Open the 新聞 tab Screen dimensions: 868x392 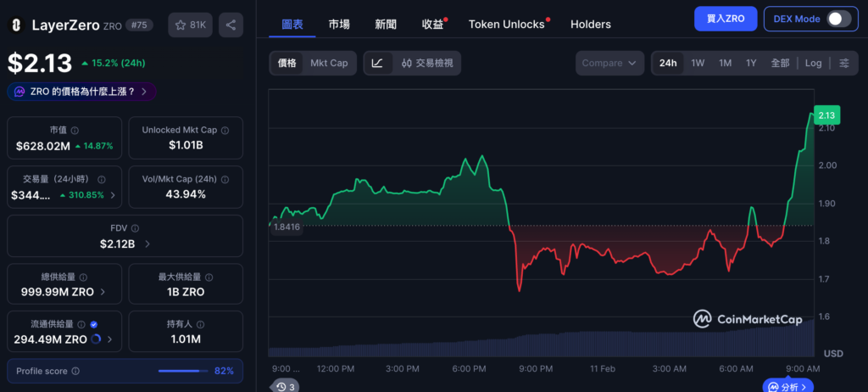(x=386, y=25)
